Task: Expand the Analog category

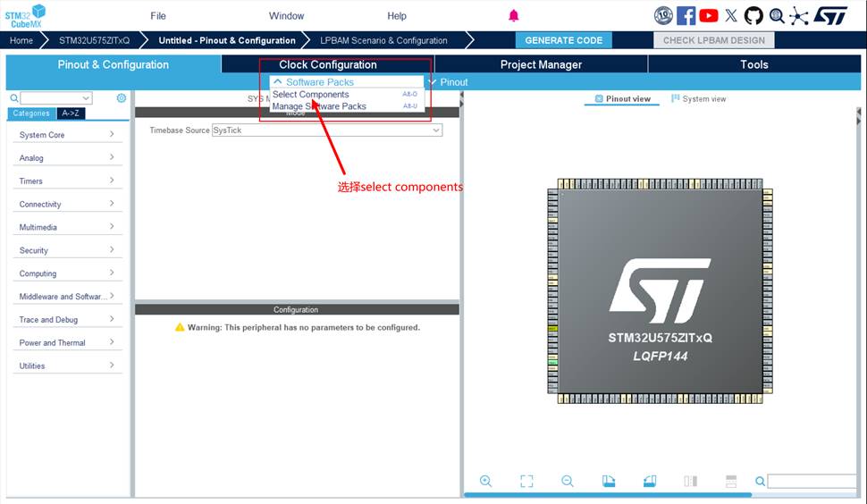Action: point(67,158)
